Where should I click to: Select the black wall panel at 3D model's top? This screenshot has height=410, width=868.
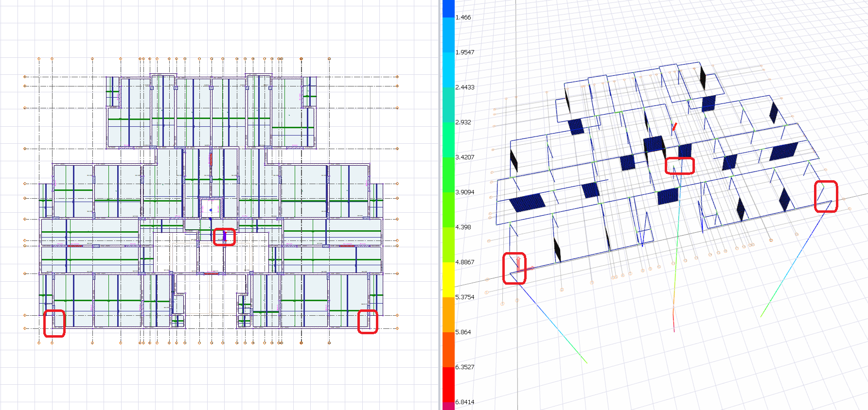pyautogui.click(x=703, y=78)
